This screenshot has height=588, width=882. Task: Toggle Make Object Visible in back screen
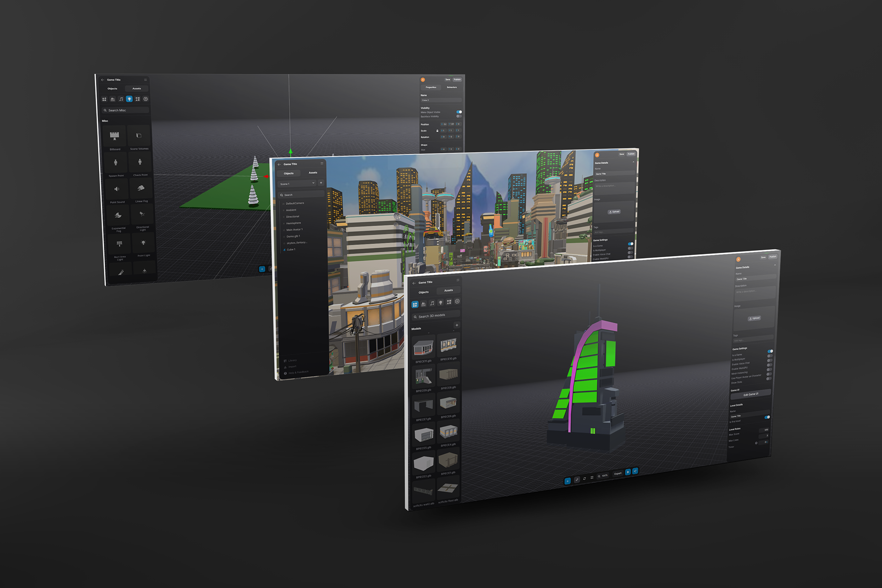(459, 112)
